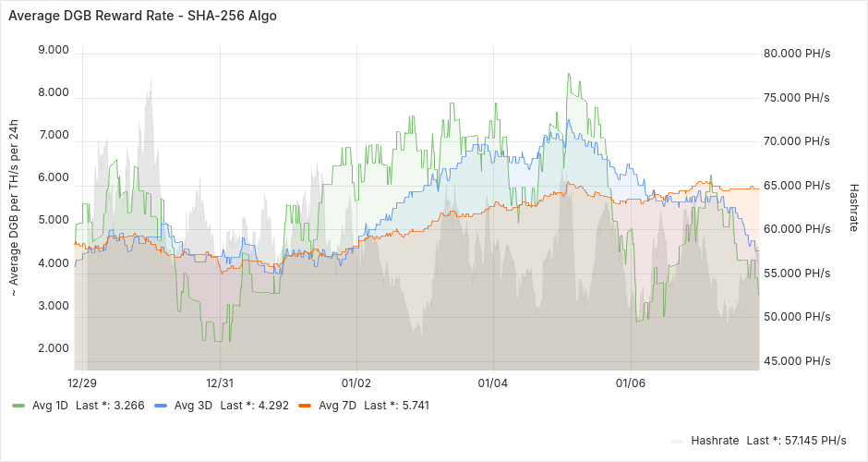Click the vertical Hashrate right axis title
868x462 pixels.
[x=853, y=206]
